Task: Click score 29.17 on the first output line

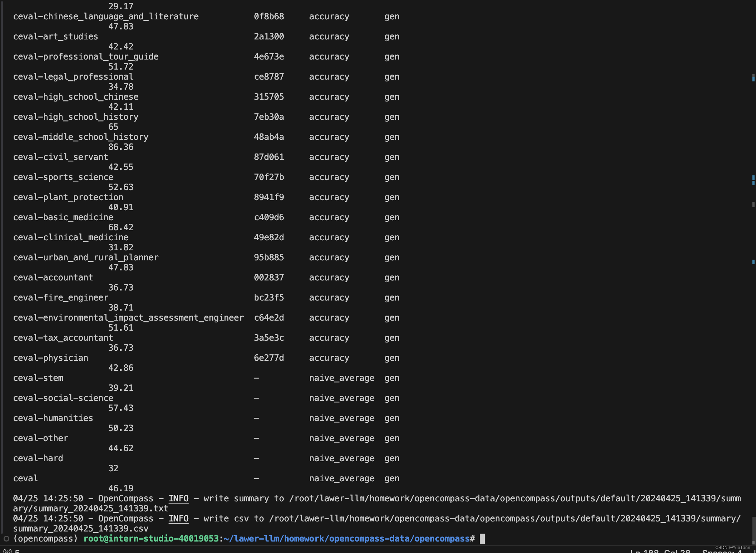Action: tap(121, 6)
